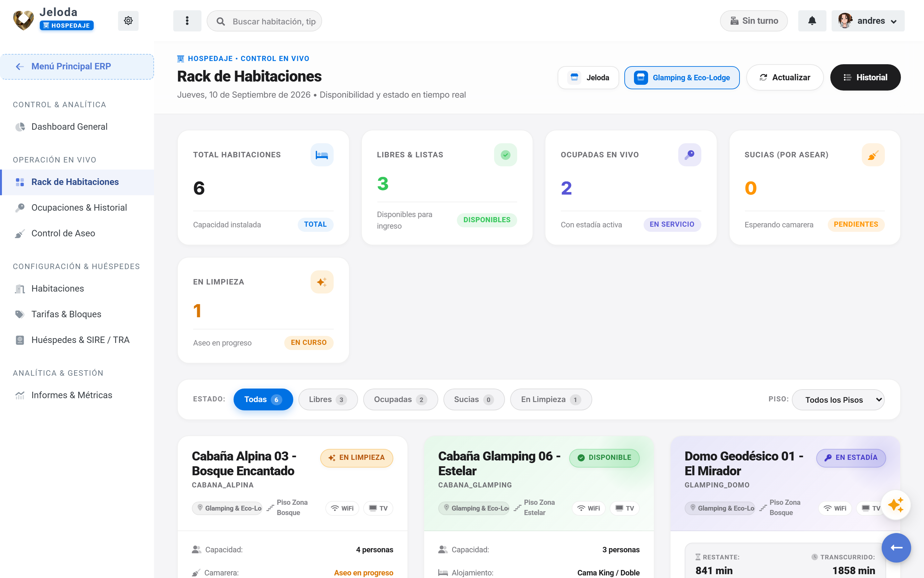The width and height of the screenshot is (924, 578).
Task: Click the bed icon in Total Habitaciones card
Action: [x=322, y=155]
